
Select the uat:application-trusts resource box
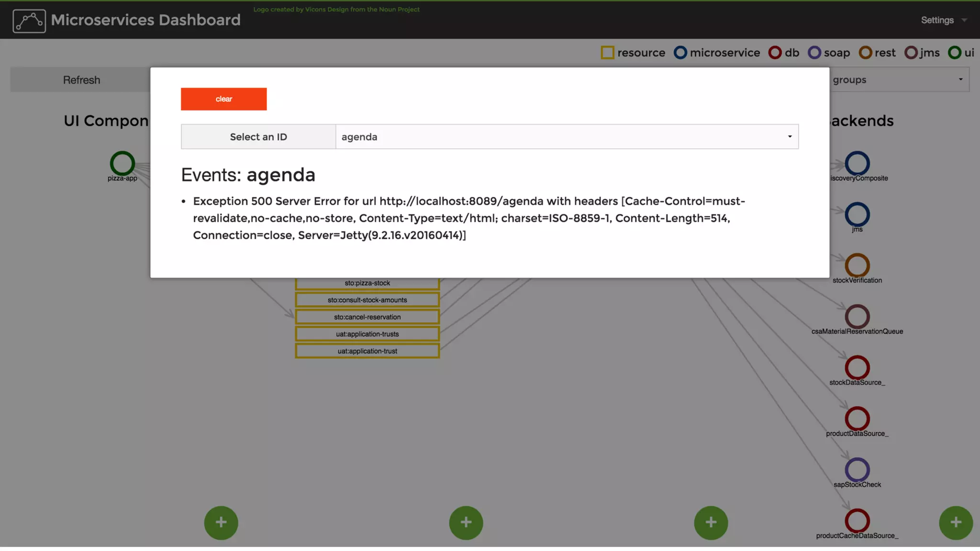[x=367, y=334]
